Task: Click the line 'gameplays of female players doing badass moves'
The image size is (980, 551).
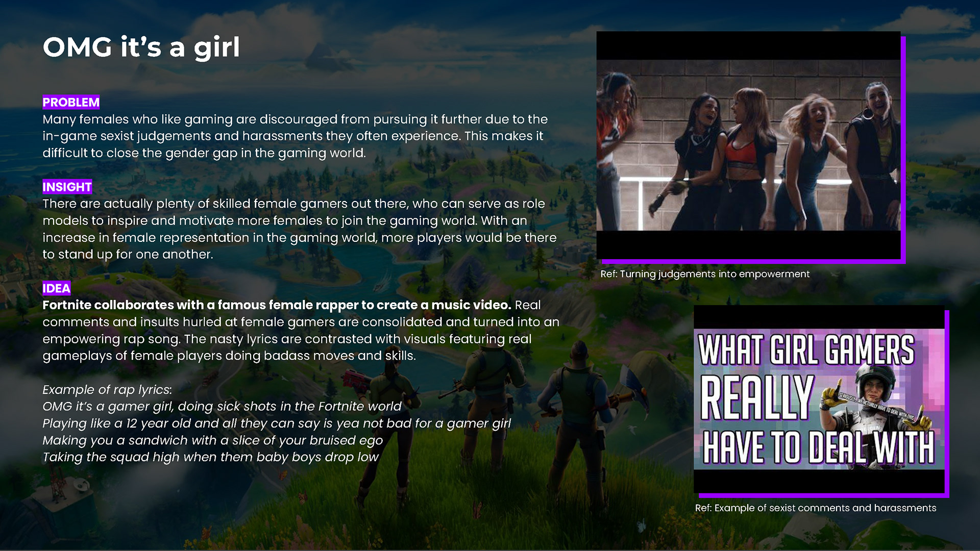Action: (x=229, y=356)
